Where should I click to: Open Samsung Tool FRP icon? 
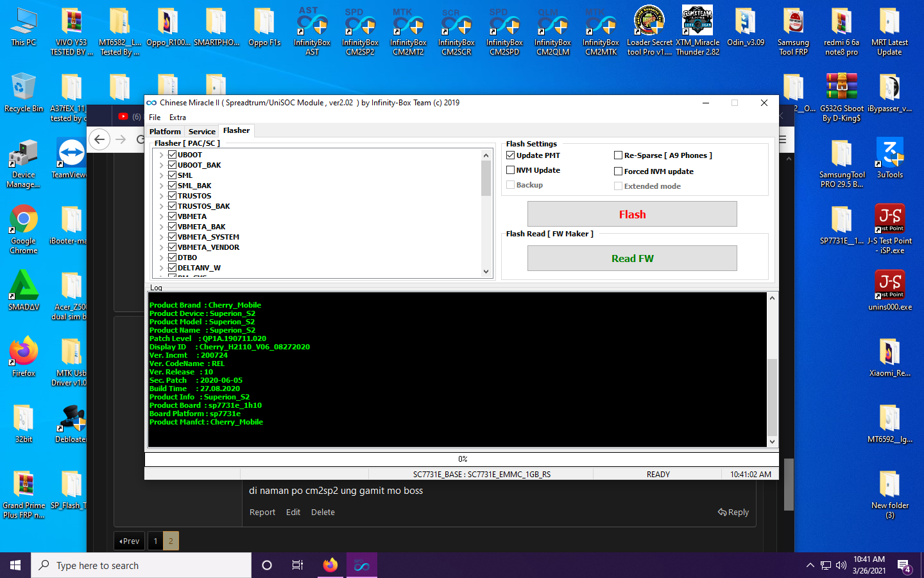[x=793, y=31]
